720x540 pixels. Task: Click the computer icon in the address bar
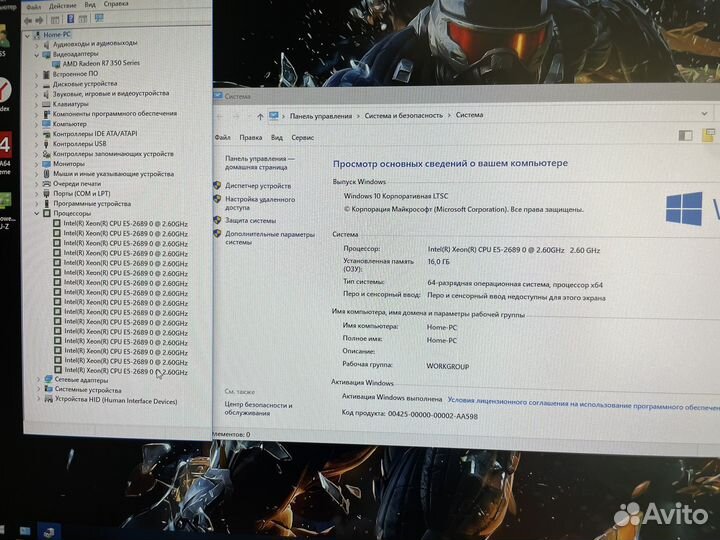(x=274, y=116)
